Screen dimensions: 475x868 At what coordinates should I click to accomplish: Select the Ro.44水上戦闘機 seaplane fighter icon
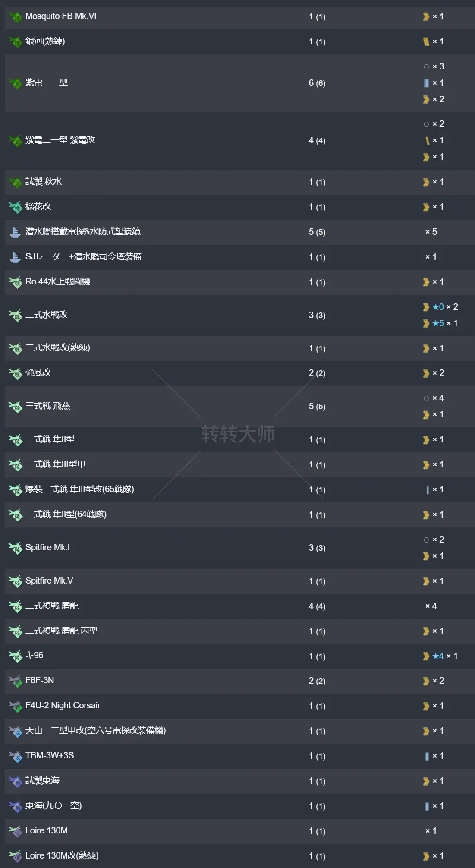pyautogui.click(x=14, y=282)
